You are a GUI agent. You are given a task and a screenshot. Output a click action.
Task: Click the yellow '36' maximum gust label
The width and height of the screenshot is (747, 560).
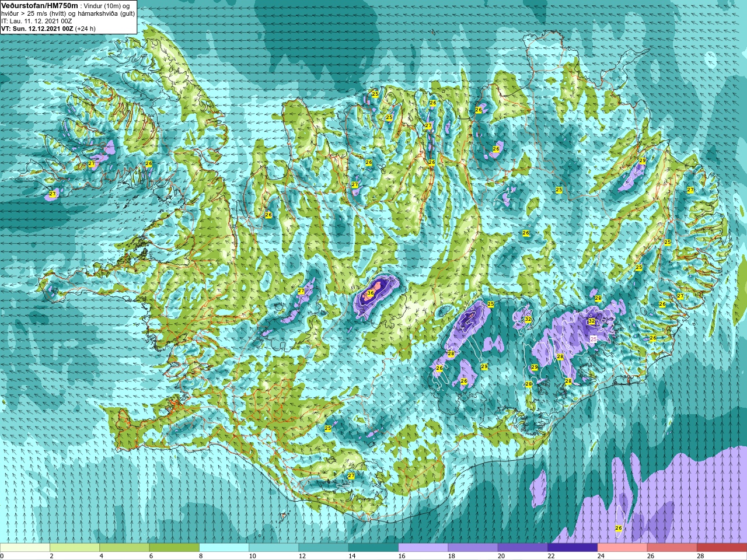click(370, 293)
